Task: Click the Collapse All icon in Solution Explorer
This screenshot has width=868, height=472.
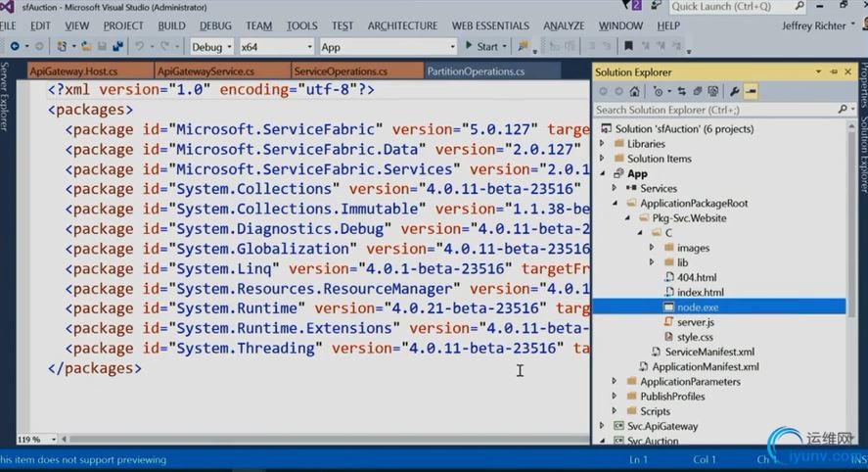Action: point(698,91)
